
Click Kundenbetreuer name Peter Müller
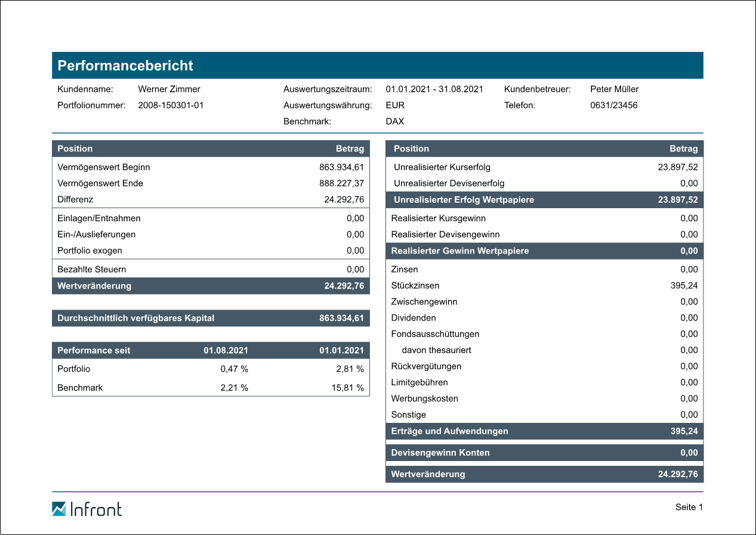point(614,89)
